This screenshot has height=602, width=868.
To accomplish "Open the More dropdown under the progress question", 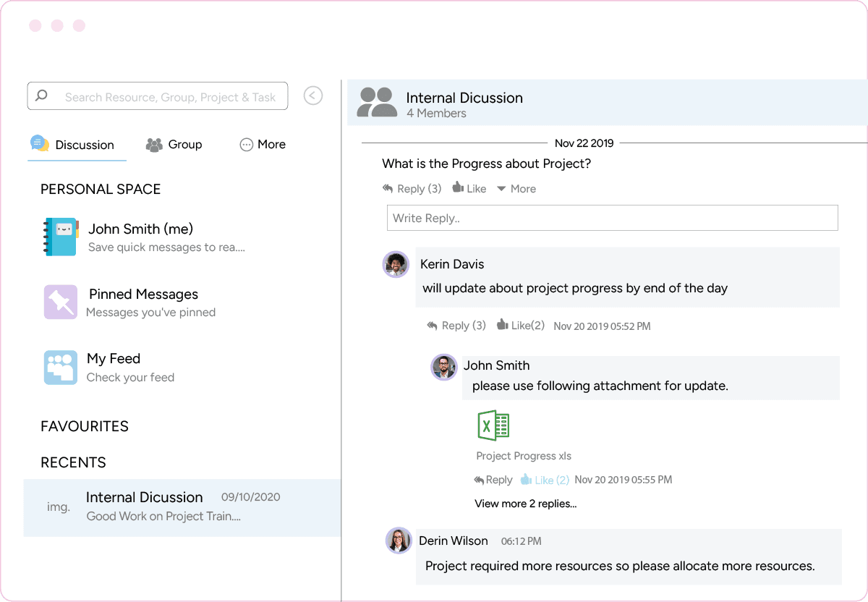I will click(x=516, y=188).
